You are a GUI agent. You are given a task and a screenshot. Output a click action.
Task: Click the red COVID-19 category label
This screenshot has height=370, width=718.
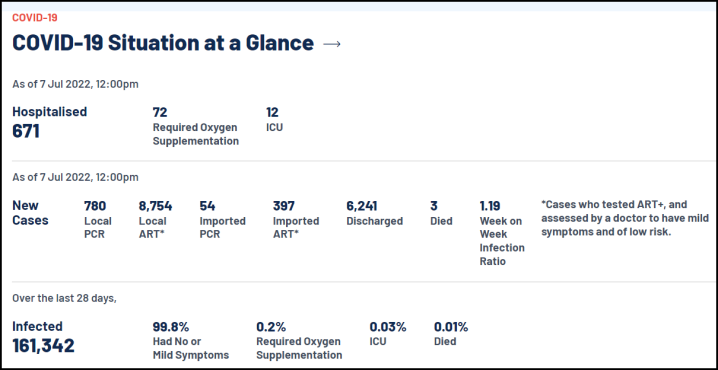coord(35,18)
